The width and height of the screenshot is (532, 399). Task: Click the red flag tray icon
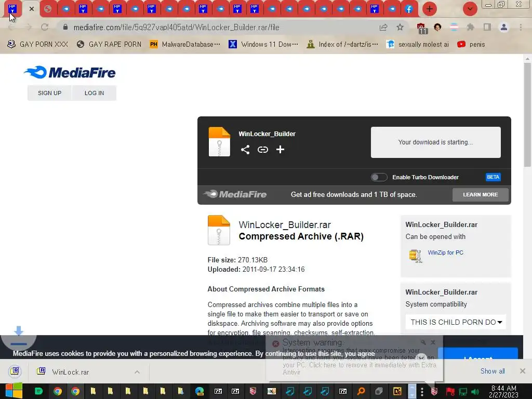coord(450,392)
